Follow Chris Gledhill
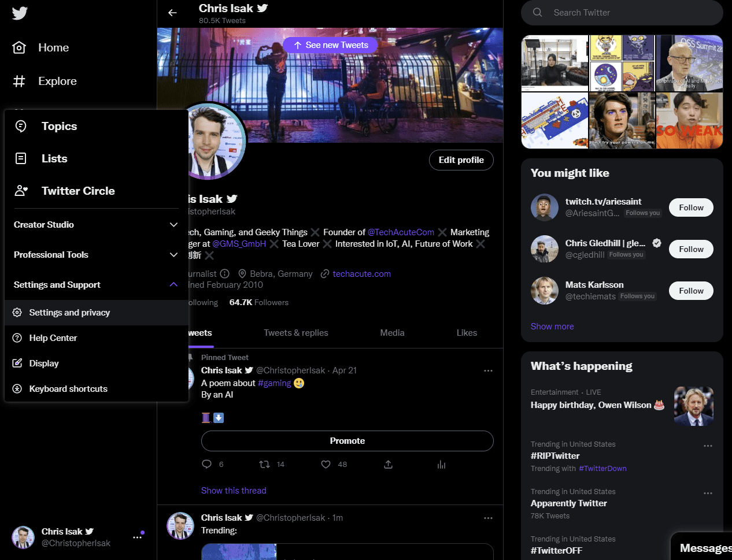This screenshot has height=560, width=732. coord(691,249)
